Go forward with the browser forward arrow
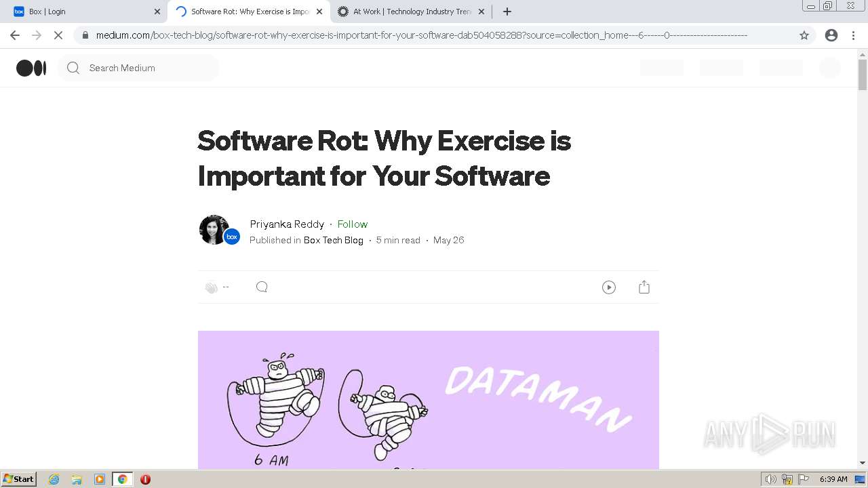The width and height of the screenshot is (868, 488). tap(37, 35)
